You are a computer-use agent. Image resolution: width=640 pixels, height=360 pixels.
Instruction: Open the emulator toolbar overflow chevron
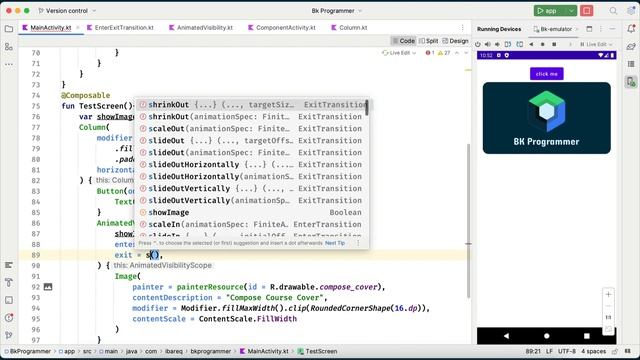click(570, 44)
